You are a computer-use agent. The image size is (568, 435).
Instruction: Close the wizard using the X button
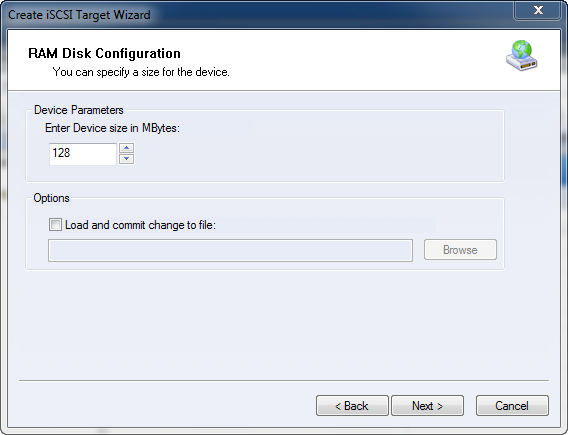(x=538, y=10)
